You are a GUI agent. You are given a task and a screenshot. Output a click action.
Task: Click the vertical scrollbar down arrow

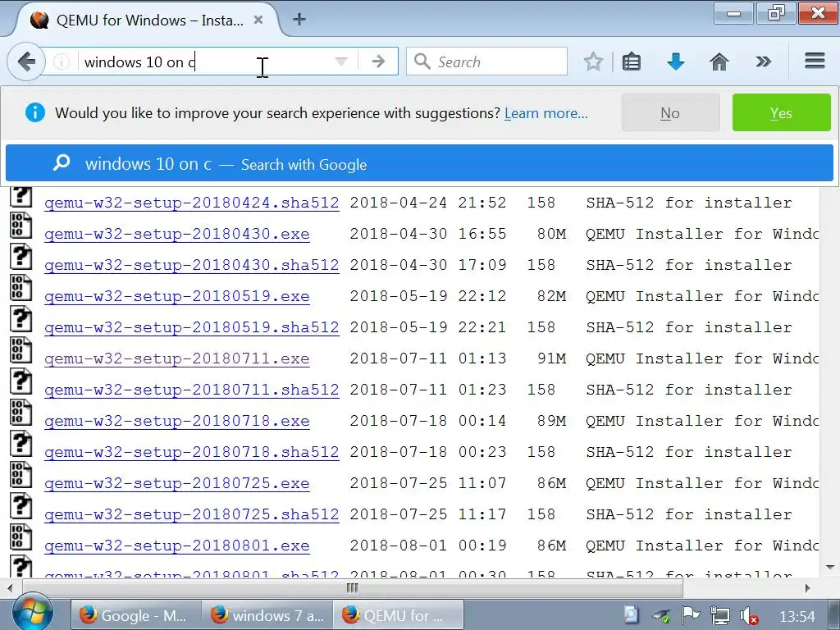pyautogui.click(x=830, y=567)
